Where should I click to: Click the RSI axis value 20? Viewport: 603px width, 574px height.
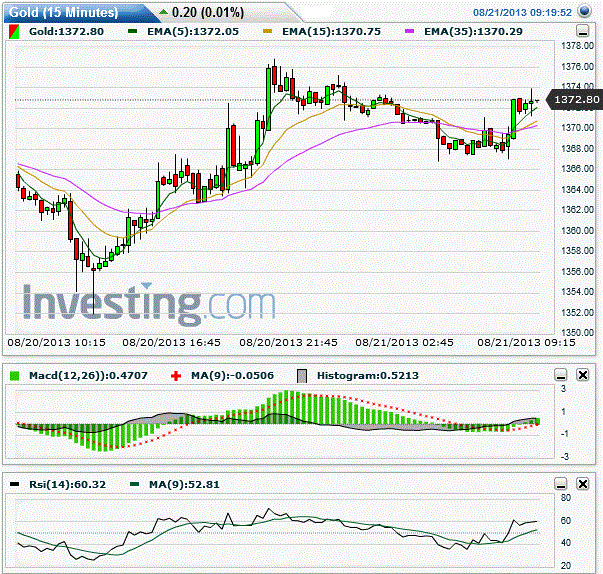pyautogui.click(x=566, y=566)
